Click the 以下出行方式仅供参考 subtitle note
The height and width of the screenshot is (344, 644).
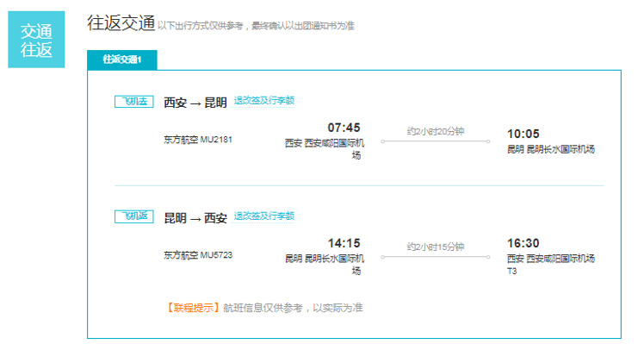click(256, 26)
